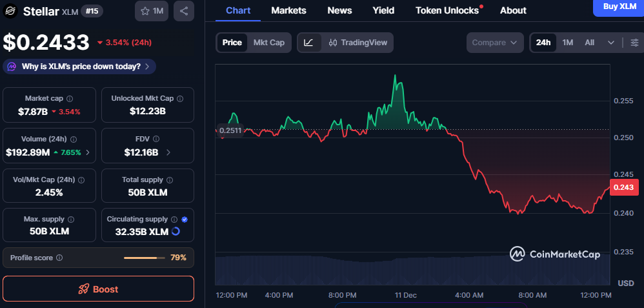Click the #15 rank badge
The width and height of the screenshot is (644, 308).
pyautogui.click(x=92, y=11)
